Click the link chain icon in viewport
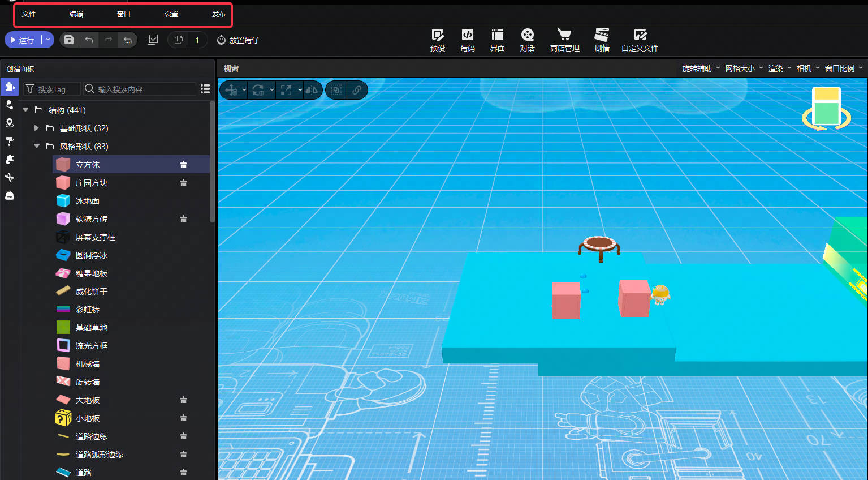Viewport: 868px width, 480px height. pos(357,90)
